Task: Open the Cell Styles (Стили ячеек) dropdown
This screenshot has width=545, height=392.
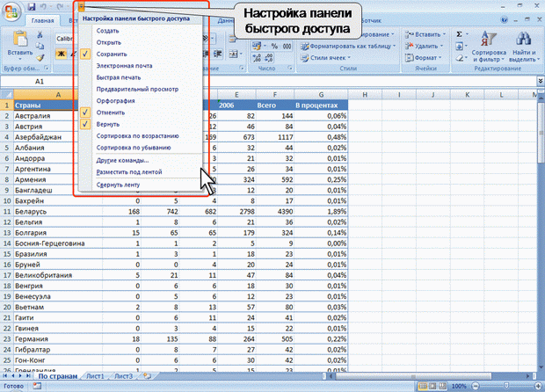Action: coord(329,57)
